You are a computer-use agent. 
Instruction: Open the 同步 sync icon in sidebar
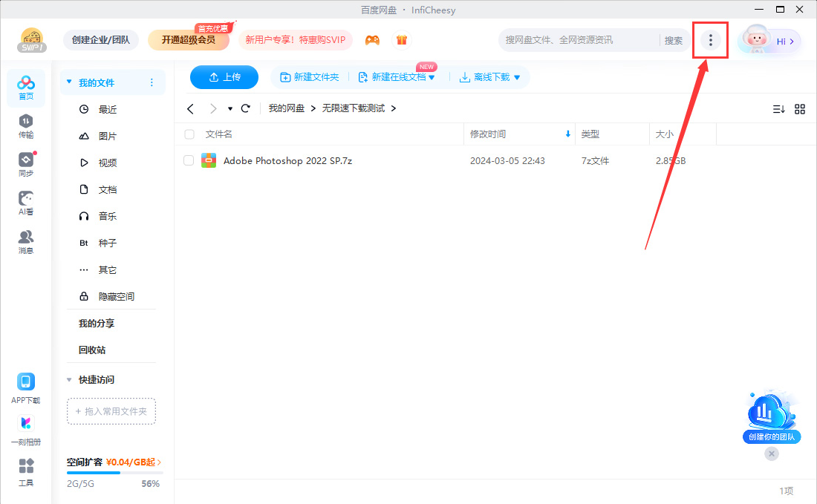coord(26,164)
